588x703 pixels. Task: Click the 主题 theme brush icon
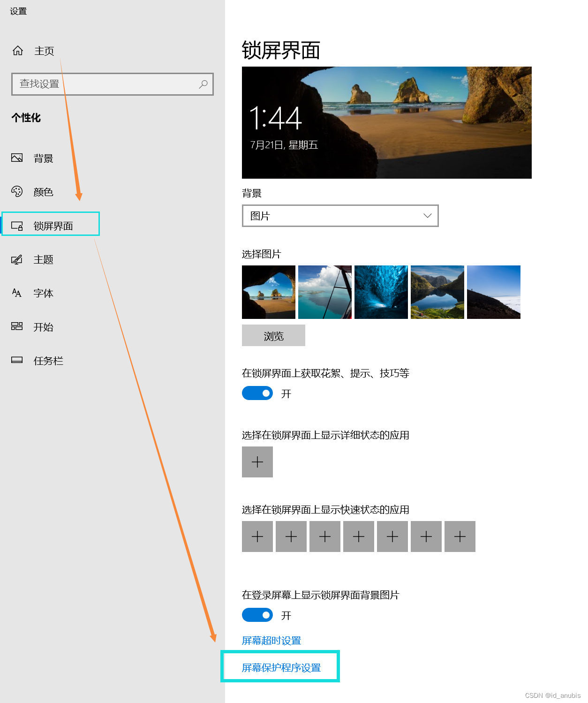17,259
